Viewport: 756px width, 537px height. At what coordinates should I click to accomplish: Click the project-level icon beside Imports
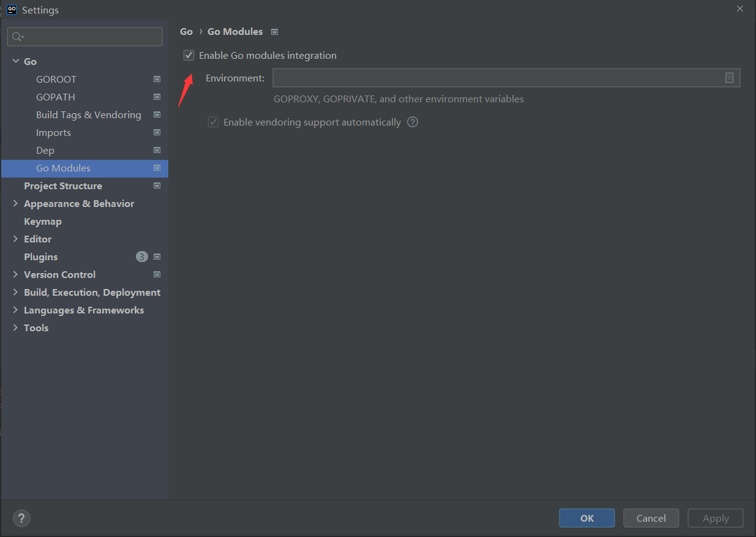pos(157,132)
